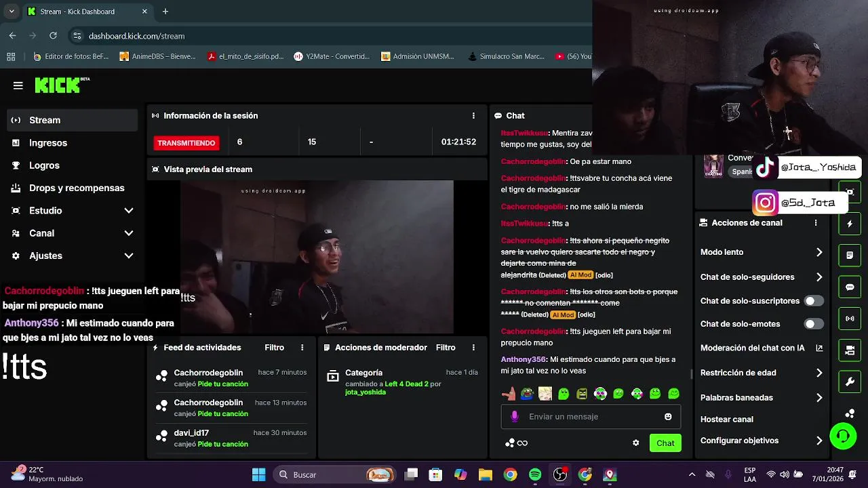Open the Windows Start menu
This screenshot has height=488, width=868.
pos(259,475)
